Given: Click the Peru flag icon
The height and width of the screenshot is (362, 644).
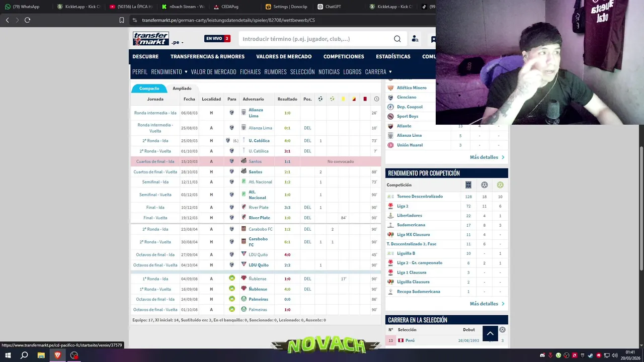Looking at the screenshot, I should tap(401, 340).
